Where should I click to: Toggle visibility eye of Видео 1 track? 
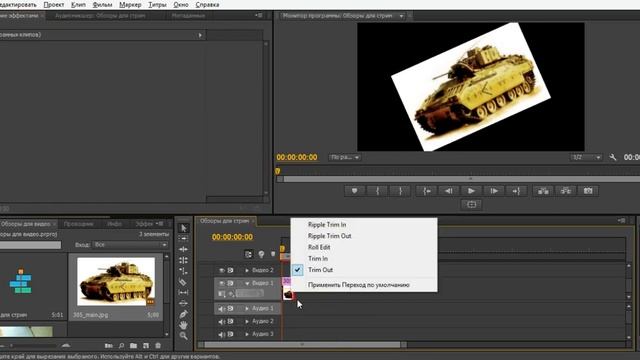222,283
